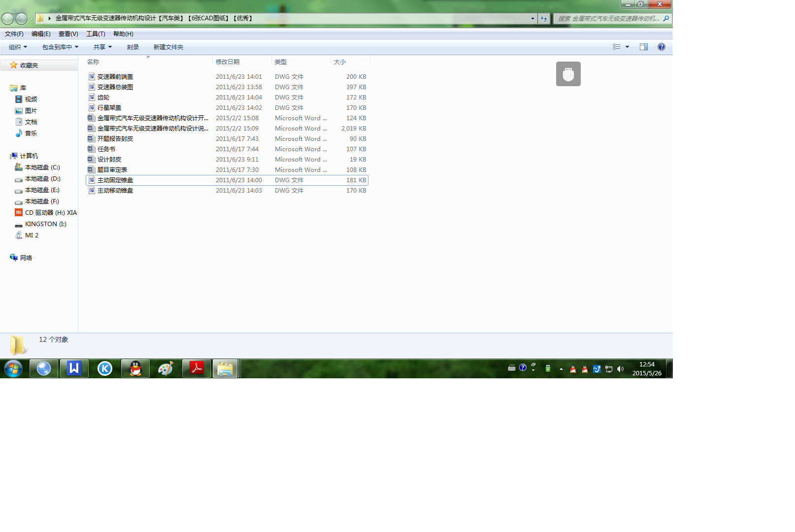This screenshot has height=532, width=795.
Task: Open the 编辑(E) menu
Action: [41, 34]
